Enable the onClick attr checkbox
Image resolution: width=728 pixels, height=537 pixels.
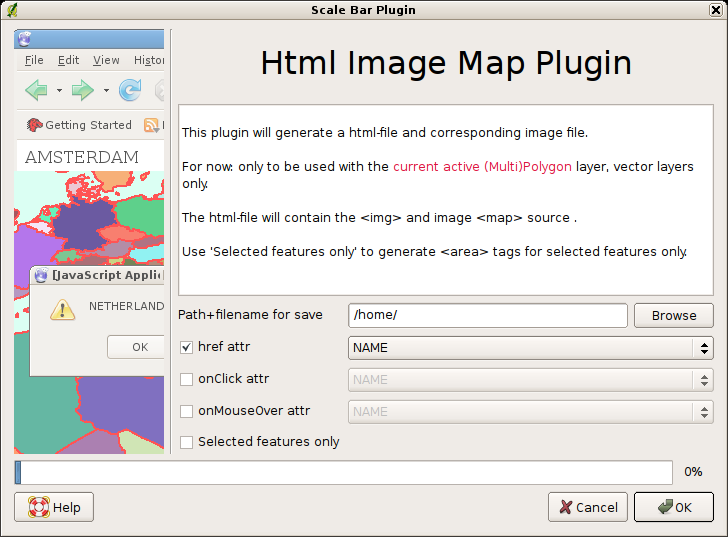click(186, 379)
